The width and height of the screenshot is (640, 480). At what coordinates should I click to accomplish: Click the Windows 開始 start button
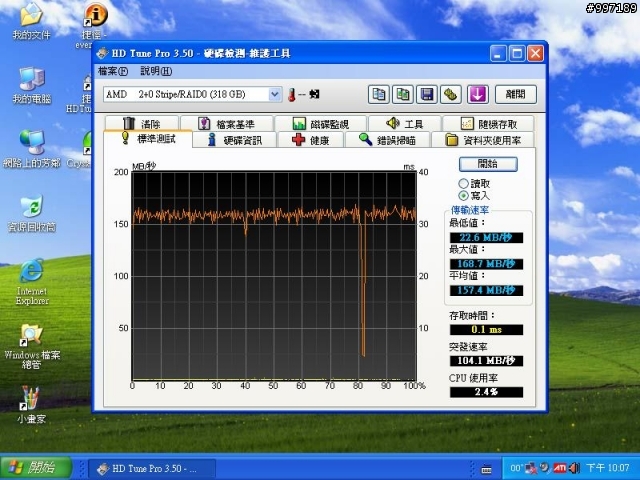tap(36, 468)
